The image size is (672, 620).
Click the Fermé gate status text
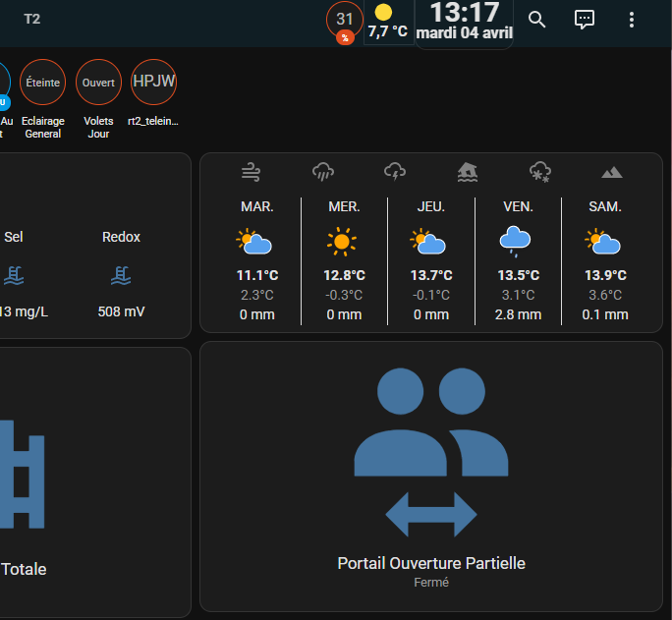(x=431, y=583)
